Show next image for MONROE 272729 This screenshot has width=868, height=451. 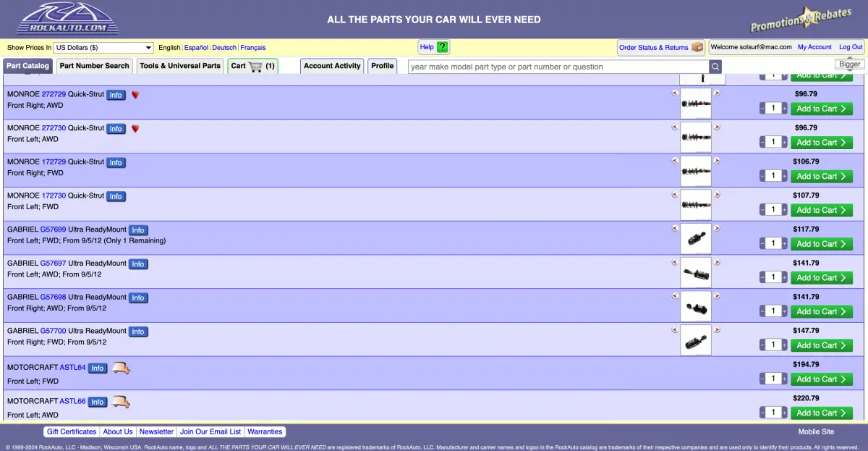(717, 93)
